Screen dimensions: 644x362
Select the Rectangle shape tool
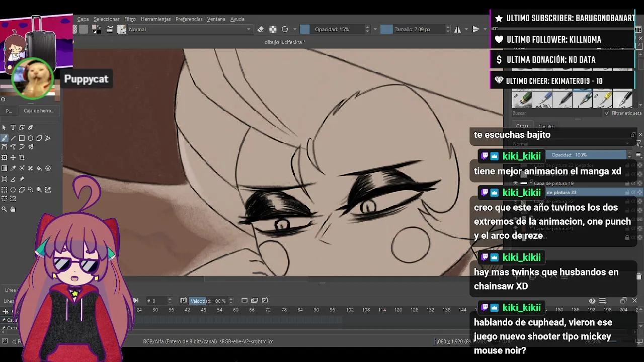tap(22, 138)
